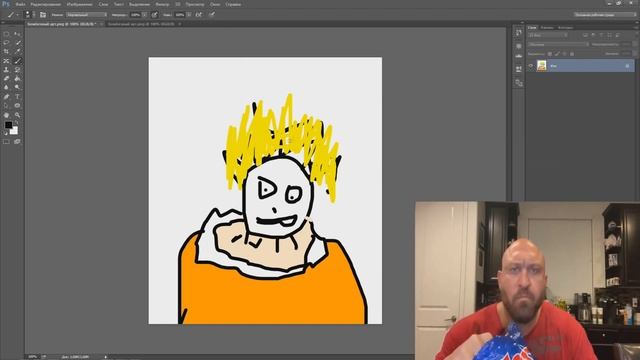This screenshot has width=640, height=360.
Task: Open the brush blending mode dropdown
Action: pyautogui.click(x=86, y=15)
